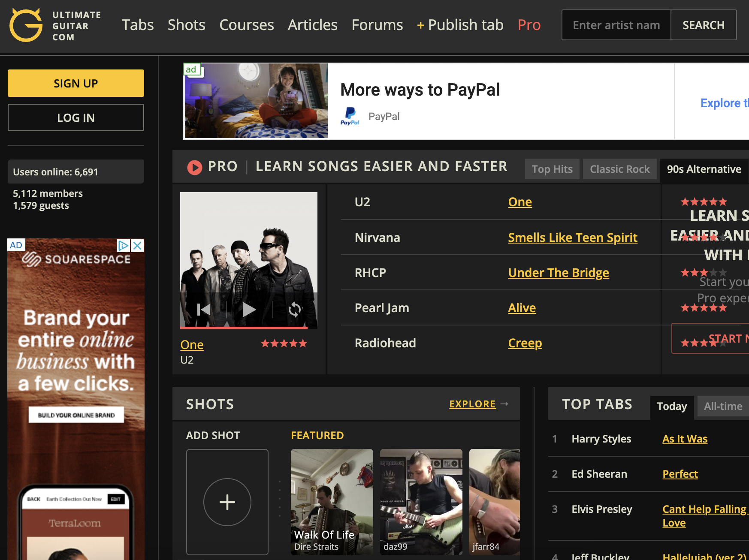Open Under The Bridge link
Viewport: 749px width, 560px height.
tap(559, 273)
